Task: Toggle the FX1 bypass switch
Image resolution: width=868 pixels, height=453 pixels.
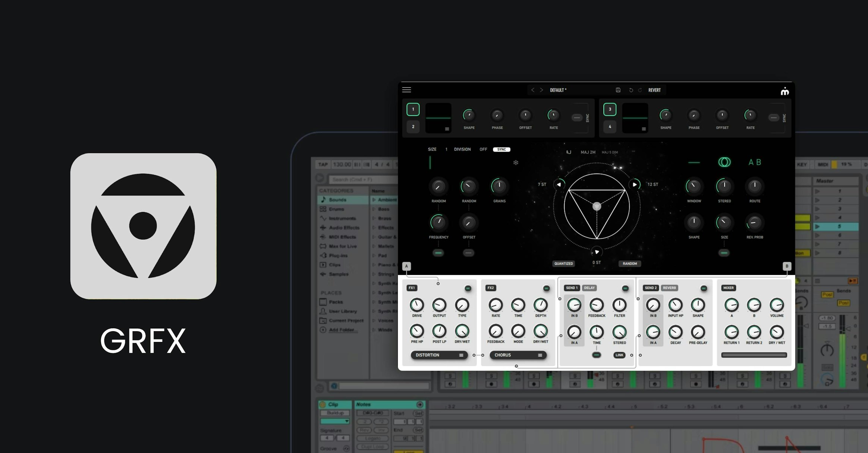Action: (468, 288)
